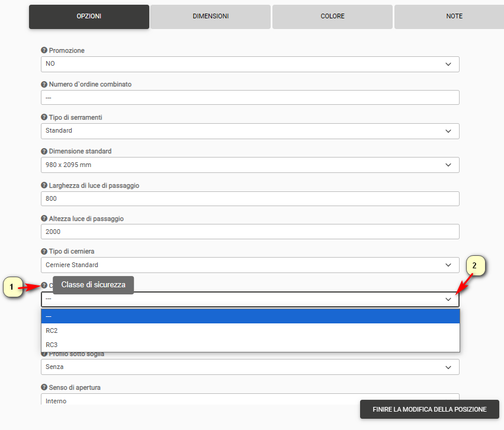Expand the Tipo di serramenti dropdown
504x430 pixels.
click(x=250, y=131)
